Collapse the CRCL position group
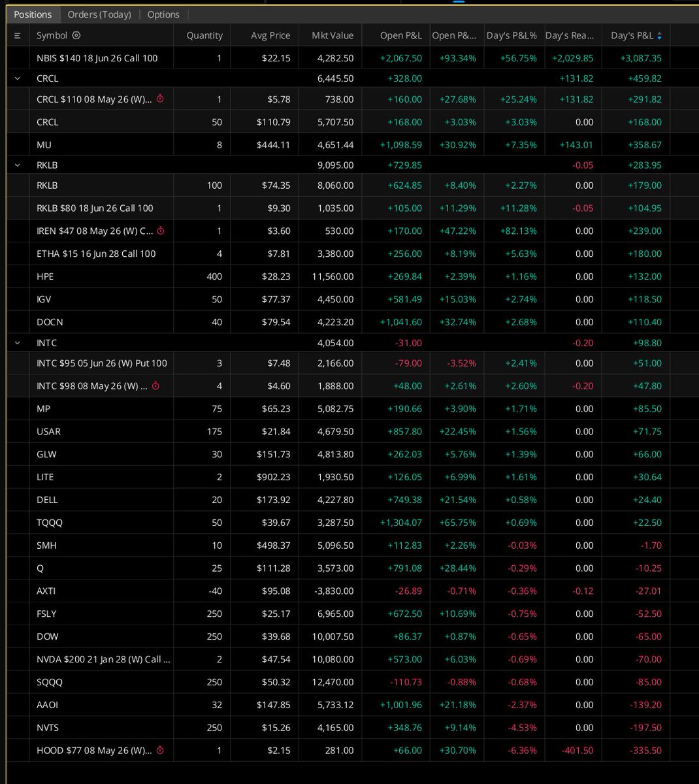Screen dimensions: 699x784 pos(18,78)
